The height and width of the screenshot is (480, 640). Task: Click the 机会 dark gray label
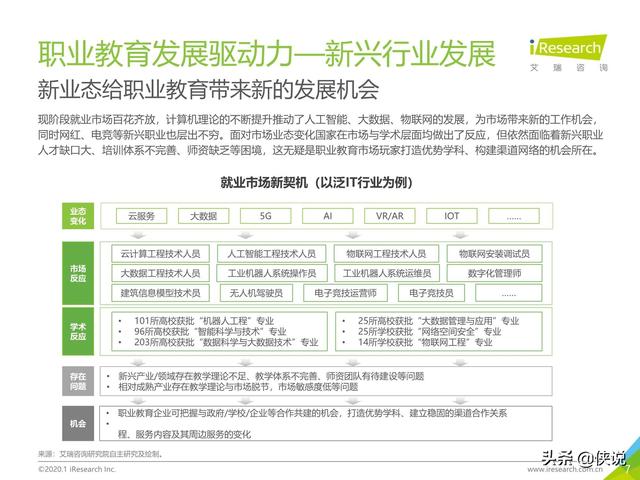(78, 424)
